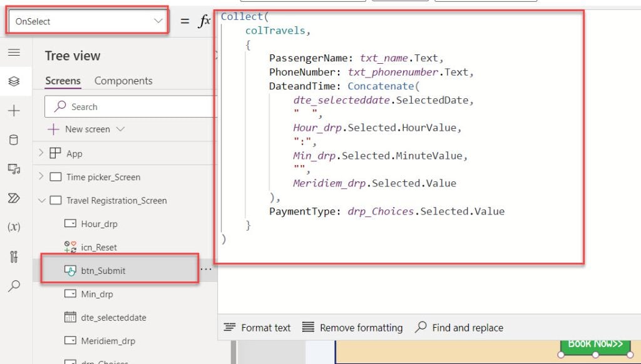
Task: Open the Advanced tools icon
Action: pos(14,256)
